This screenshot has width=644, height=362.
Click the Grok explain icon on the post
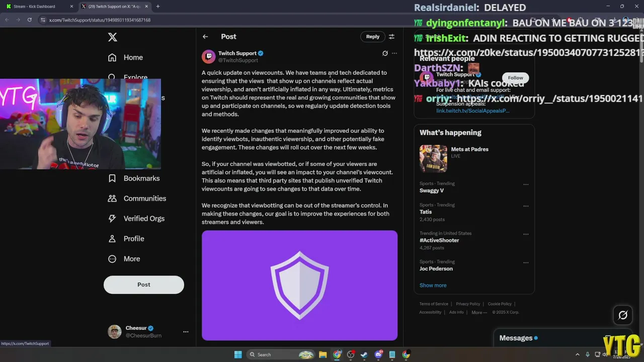coord(385,53)
